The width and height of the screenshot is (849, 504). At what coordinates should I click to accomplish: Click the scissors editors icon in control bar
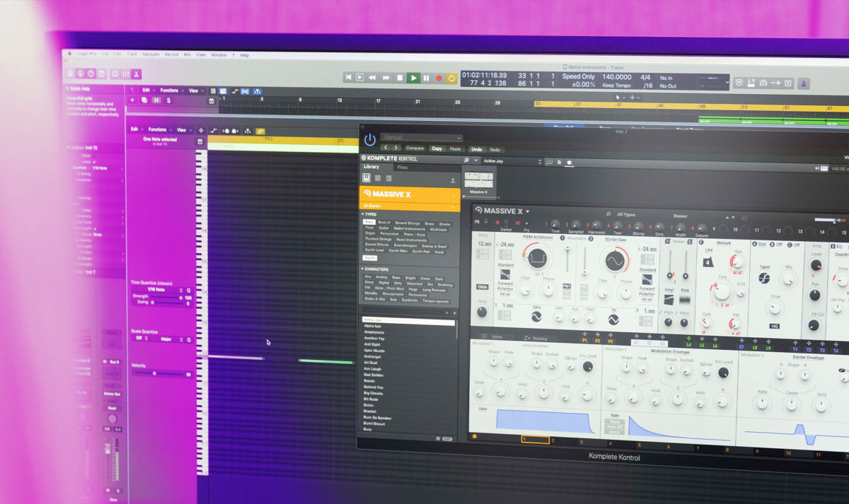[x=137, y=74]
